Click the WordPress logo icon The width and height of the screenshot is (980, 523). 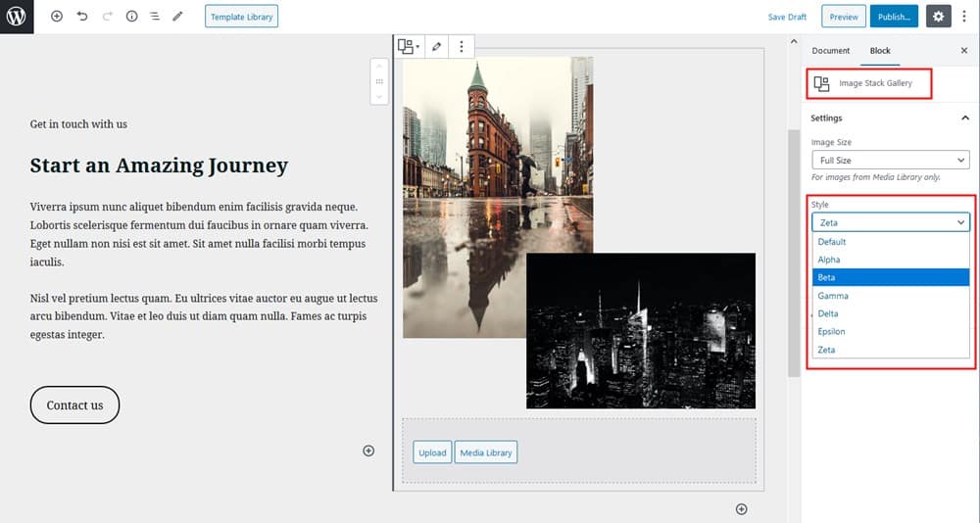click(17, 17)
